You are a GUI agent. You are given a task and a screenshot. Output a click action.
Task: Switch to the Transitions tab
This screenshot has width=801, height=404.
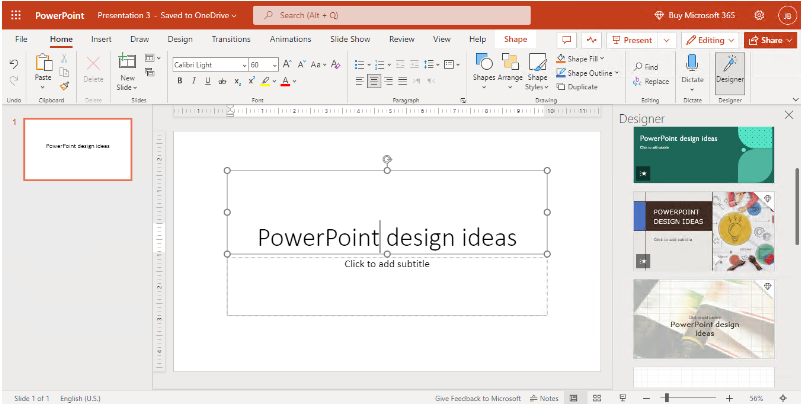[231, 39]
